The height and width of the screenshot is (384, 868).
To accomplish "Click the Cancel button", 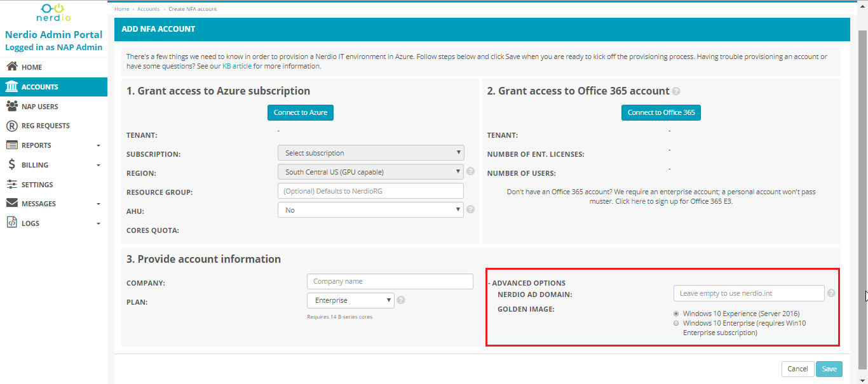I will [x=797, y=369].
